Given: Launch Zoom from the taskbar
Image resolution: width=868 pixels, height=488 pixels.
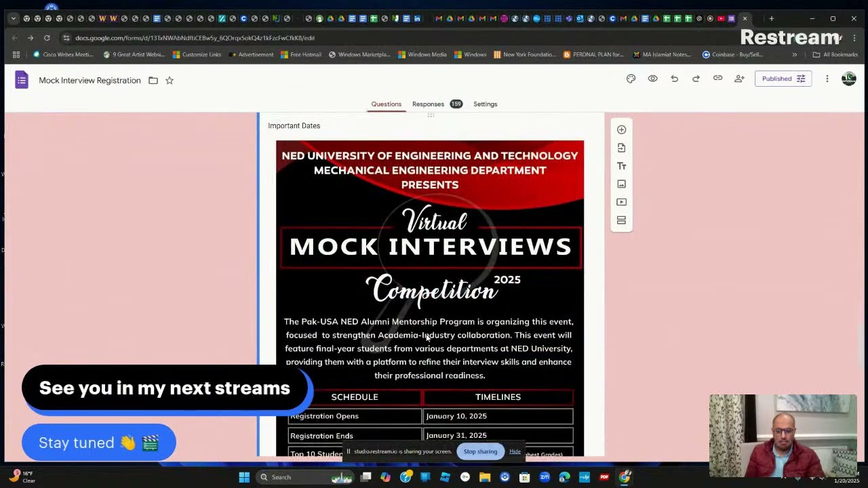Looking at the screenshot, I should coord(545,477).
